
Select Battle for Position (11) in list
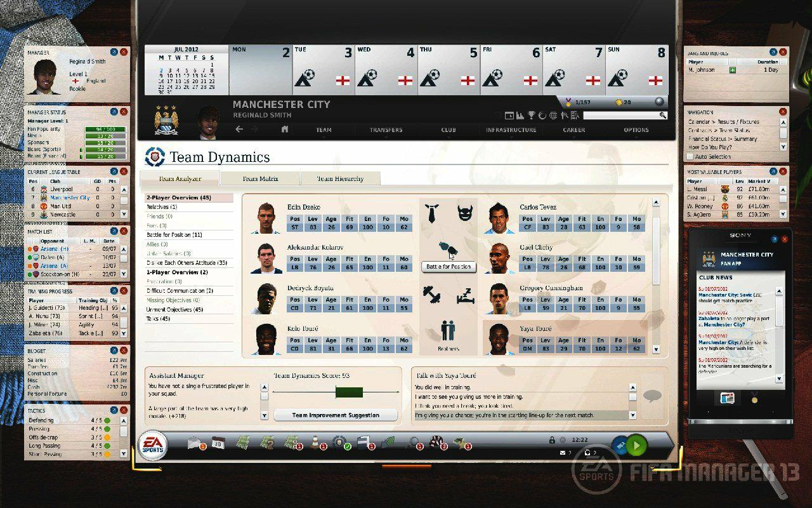[174, 235]
